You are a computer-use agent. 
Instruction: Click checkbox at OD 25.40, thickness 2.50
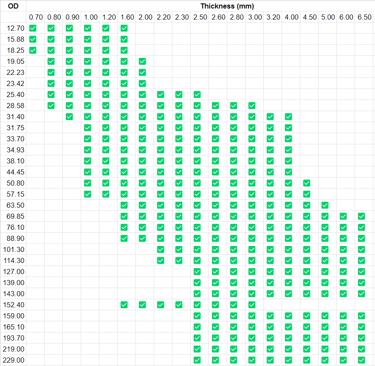[197, 95]
